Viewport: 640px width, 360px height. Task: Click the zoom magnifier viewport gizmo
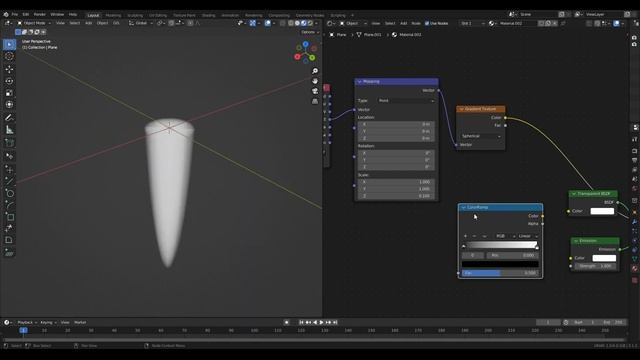[x=315, y=71]
